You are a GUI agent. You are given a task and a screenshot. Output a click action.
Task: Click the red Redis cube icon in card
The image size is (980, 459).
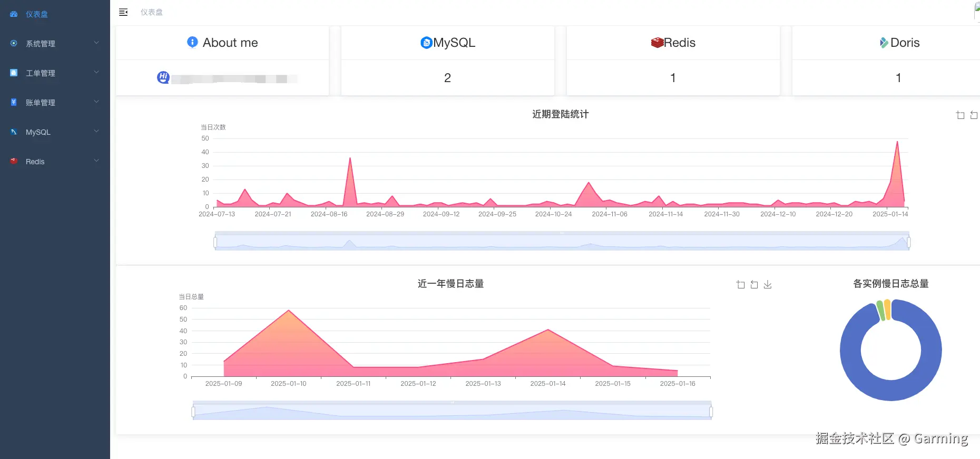tap(657, 43)
